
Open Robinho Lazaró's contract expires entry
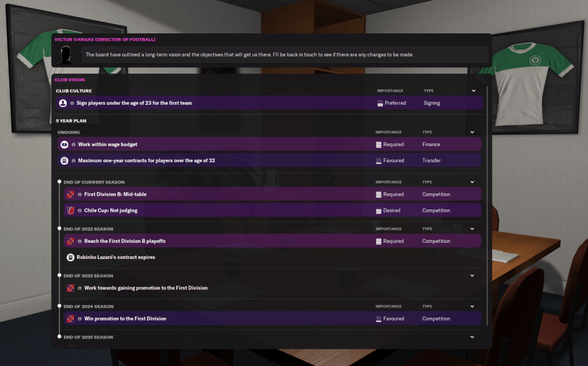116,257
